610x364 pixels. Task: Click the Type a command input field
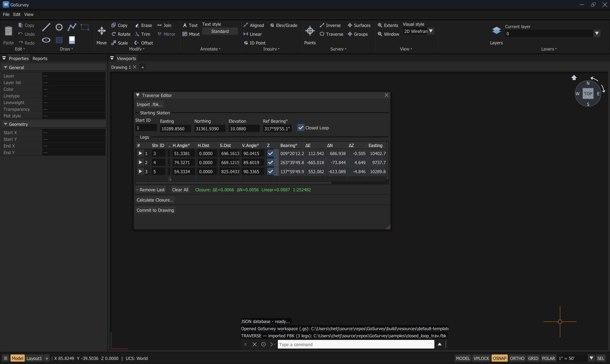coord(356,344)
